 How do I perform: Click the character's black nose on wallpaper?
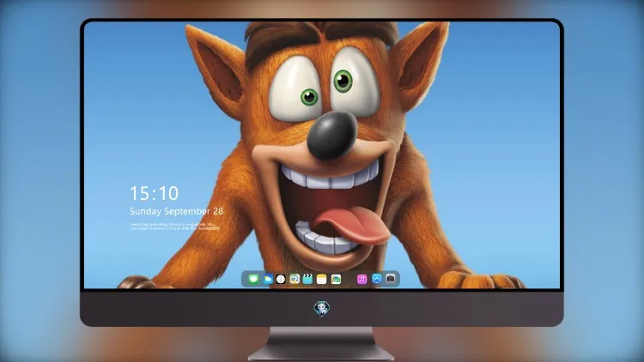tap(331, 135)
